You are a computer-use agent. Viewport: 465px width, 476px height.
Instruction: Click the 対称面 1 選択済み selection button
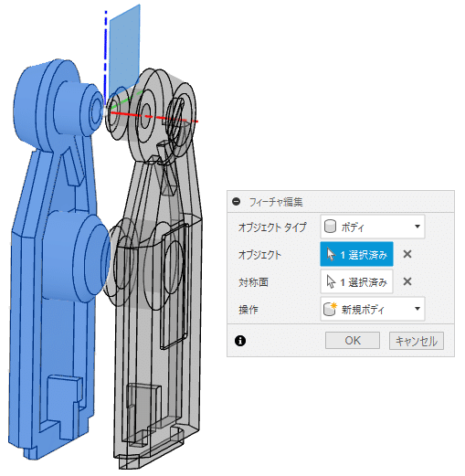coord(356,281)
